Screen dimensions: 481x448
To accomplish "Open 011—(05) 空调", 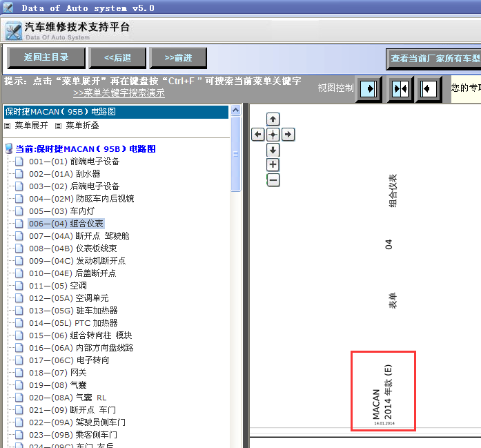I will click(58, 286).
